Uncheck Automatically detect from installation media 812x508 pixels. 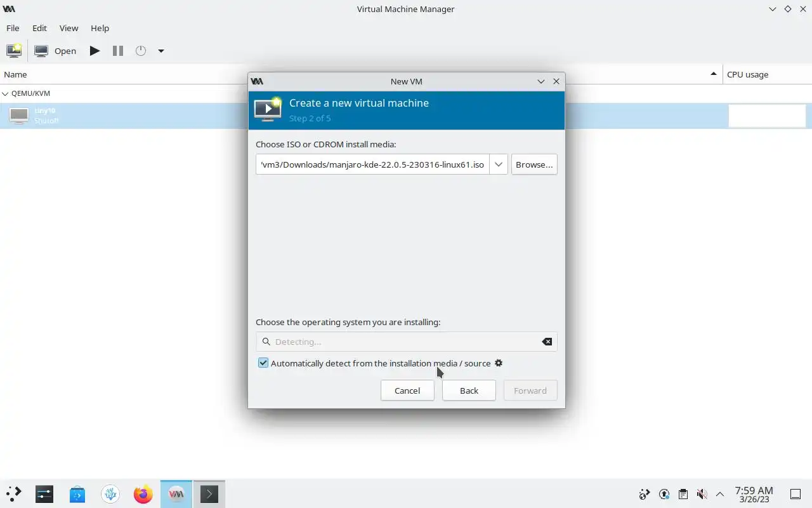pos(263,363)
